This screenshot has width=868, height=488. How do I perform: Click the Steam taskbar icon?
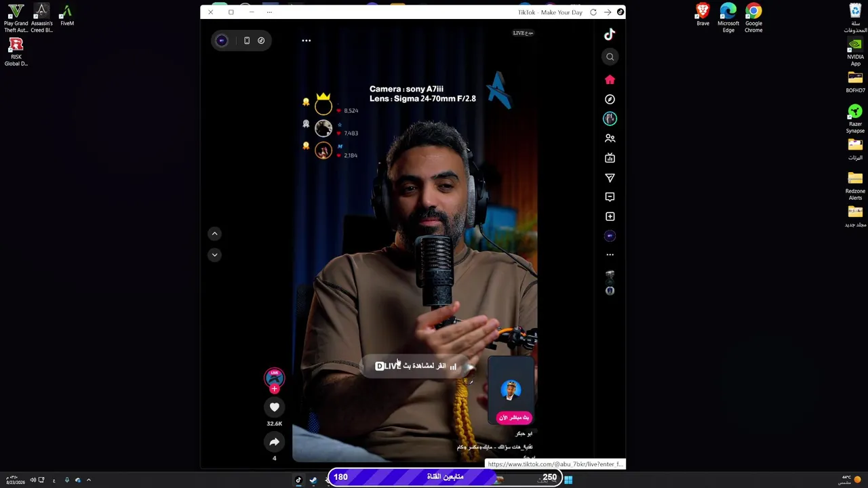(313, 480)
